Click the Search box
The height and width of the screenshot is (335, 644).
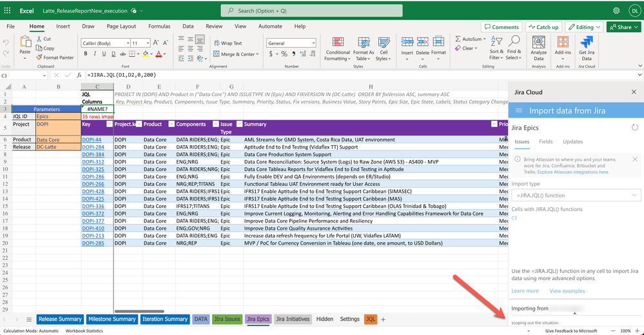312,11
